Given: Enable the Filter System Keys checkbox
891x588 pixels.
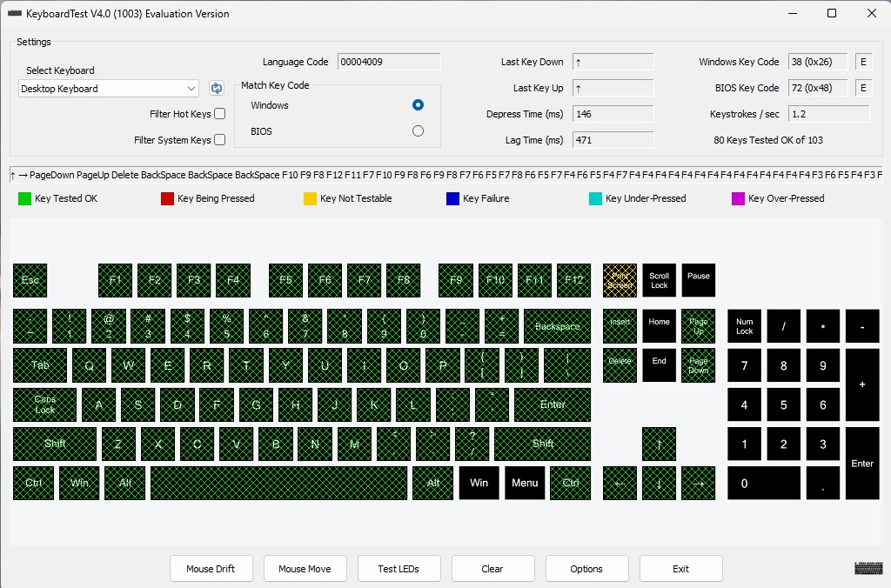Looking at the screenshot, I should tap(220, 140).
